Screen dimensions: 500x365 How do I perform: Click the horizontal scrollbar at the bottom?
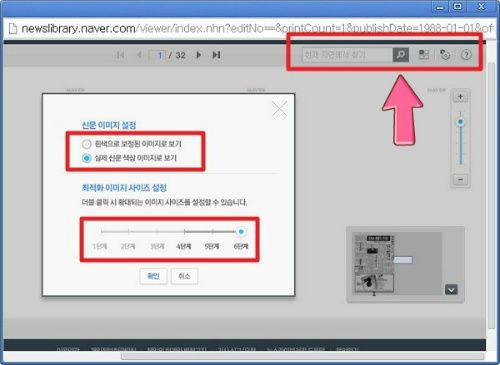(302, 357)
